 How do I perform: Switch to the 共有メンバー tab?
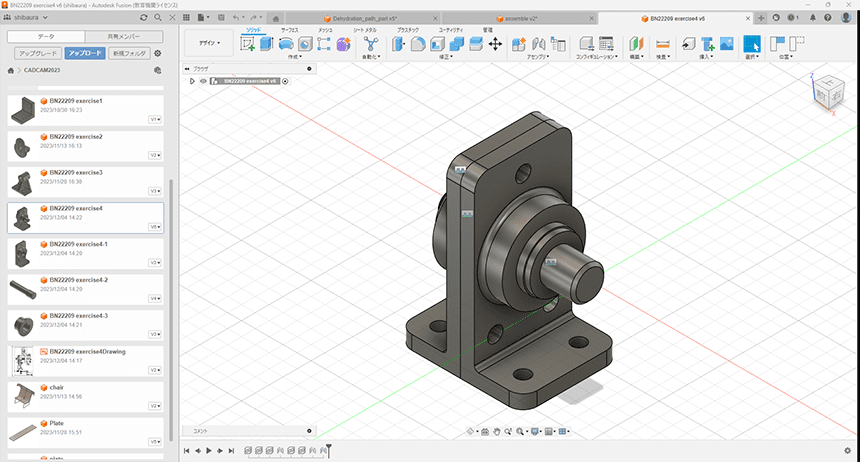[125, 36]
